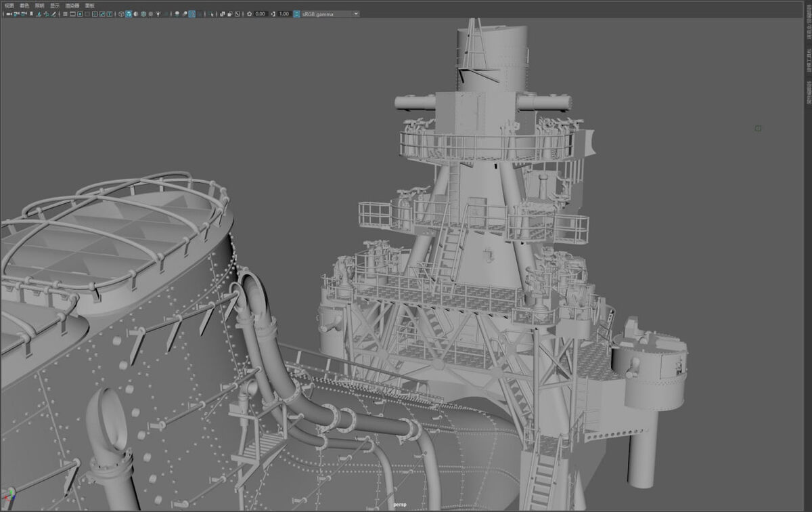Toggle the Gate Mask icon
This screenshot has height=512, width=812.
coord(87,14)
